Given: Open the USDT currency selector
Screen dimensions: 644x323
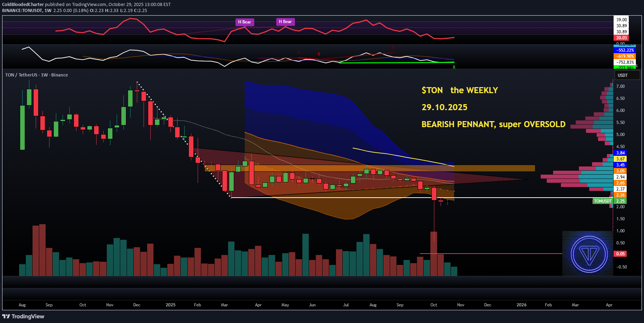Looking at the screenshot, I should point(627,75).
